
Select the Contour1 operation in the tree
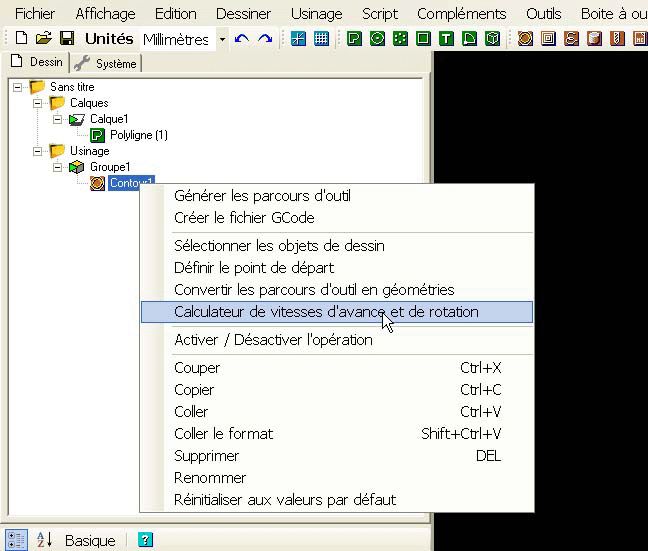point(131,183)
